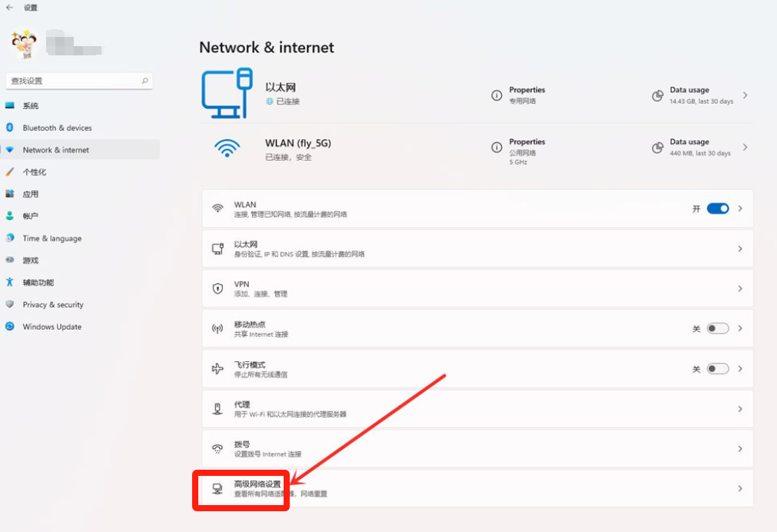Click the 飞行模式 airplane icon
777x532 pixels.
point(217,368)
